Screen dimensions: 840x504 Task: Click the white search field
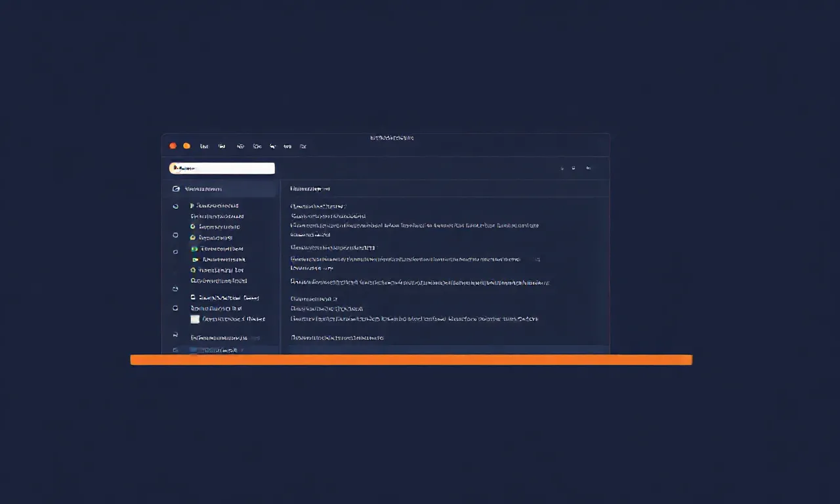(x=222, y=169)
